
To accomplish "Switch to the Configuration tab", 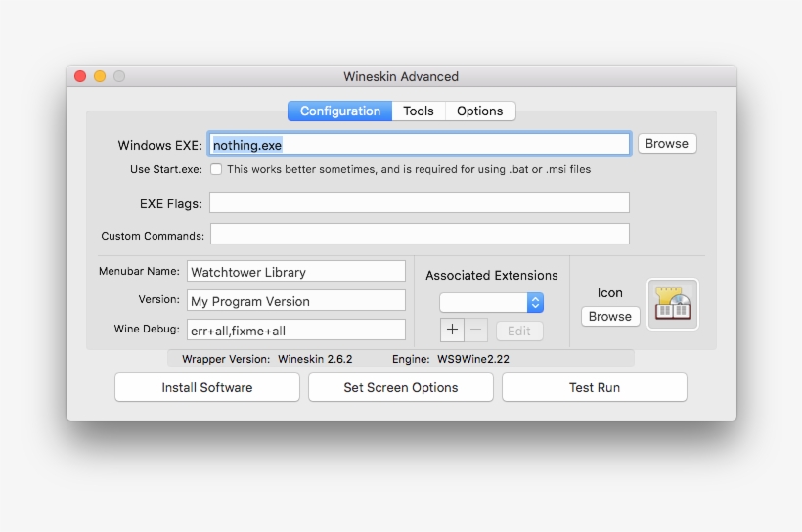I will click(x=340, y=111).
